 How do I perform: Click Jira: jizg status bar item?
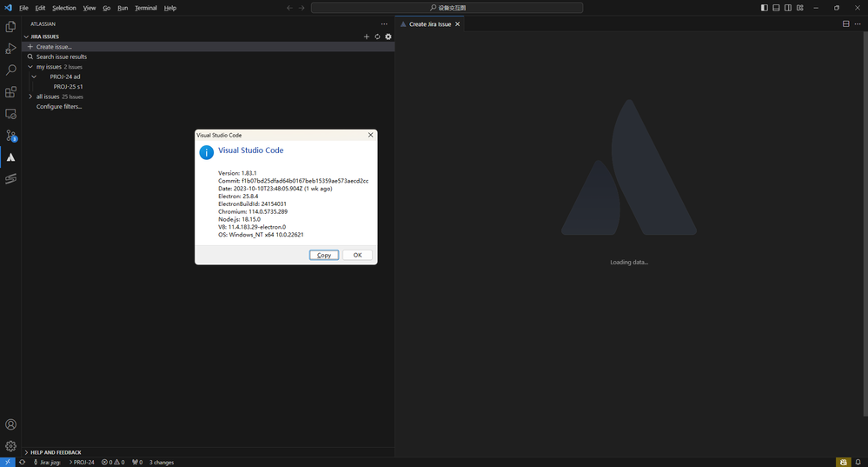click(47, 462)
